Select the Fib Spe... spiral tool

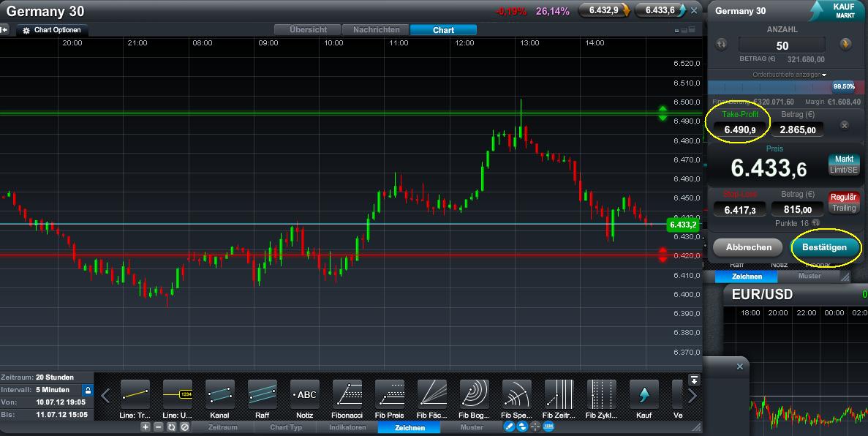[x=516, y=394]
